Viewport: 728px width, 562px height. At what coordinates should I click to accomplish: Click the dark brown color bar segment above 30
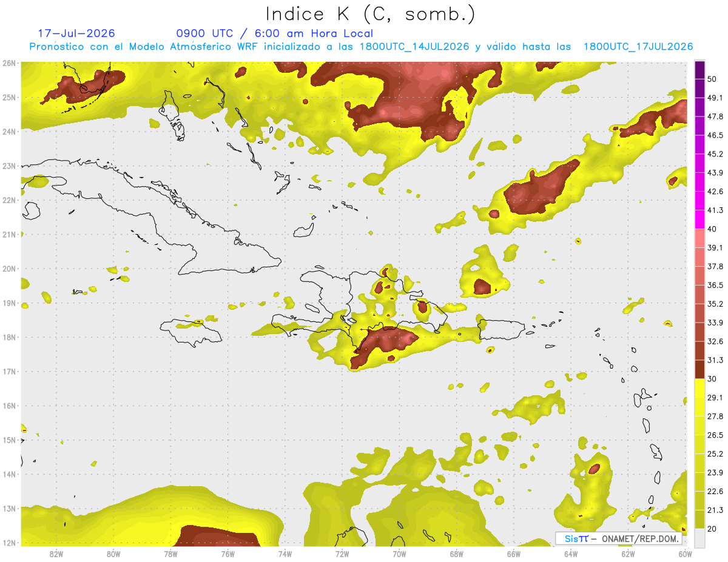pyautogui.click(x=699, y=369)
